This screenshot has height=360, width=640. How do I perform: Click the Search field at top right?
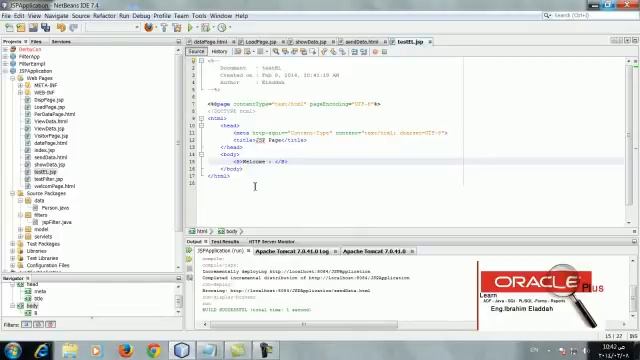click(x=590, y=16)
